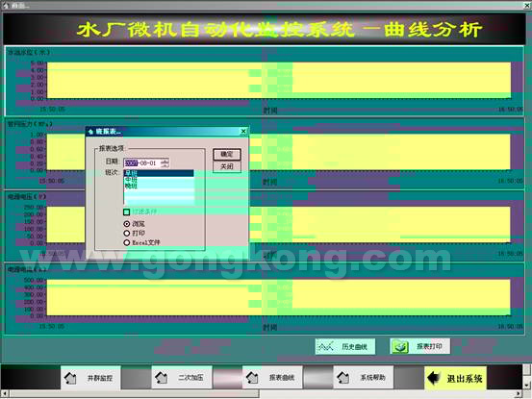This screenshot has height=399, width=532.
Task: Click the date field spinner arrows
Action: pyautogui.click(x=165, y=163)
